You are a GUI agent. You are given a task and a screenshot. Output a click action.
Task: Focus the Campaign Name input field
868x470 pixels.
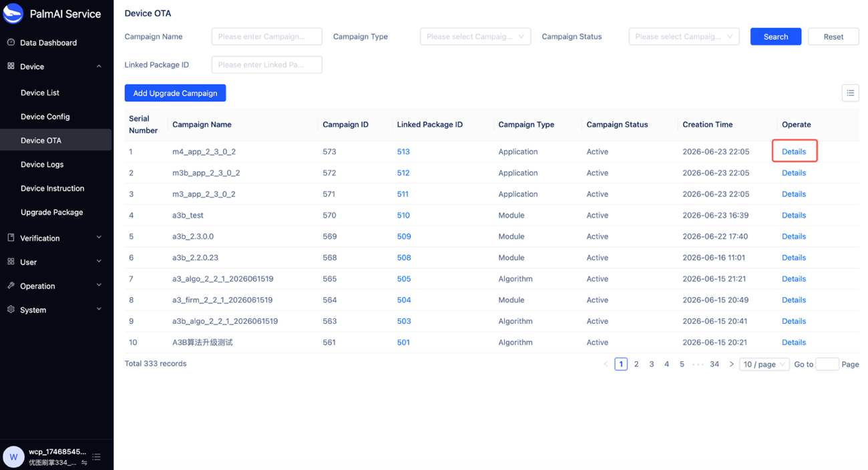tap(266, 37)
